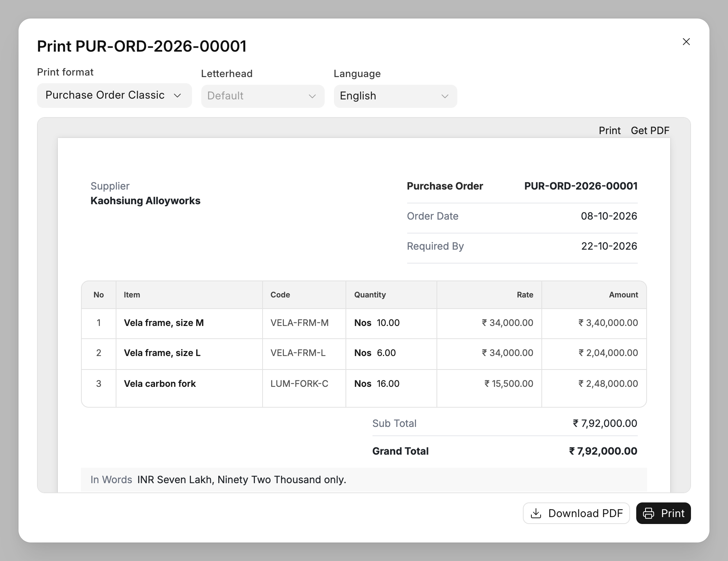The image size is (728, 561).
Task: Click the amount ₹ 2,48,000.00
Action: click(x=608, y=384)
